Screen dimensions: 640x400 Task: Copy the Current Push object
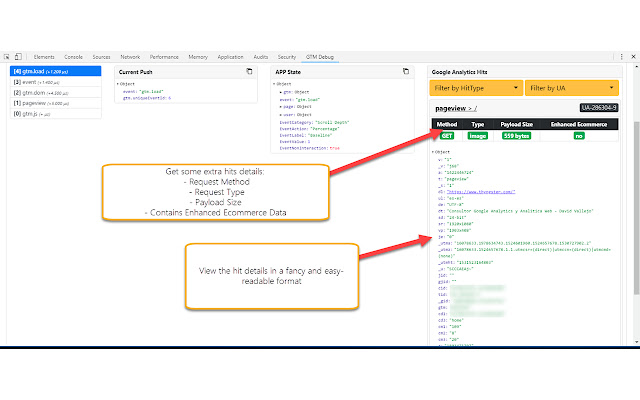coord(249,72)
